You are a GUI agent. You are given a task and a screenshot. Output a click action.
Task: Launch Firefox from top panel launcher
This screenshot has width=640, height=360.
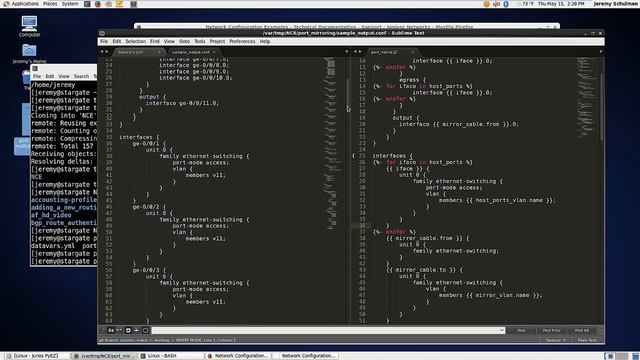point(98,4)
